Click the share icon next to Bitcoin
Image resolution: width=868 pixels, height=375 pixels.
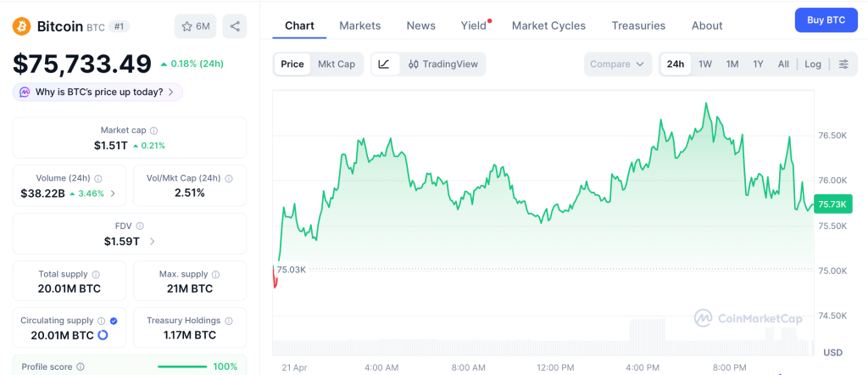235,26
